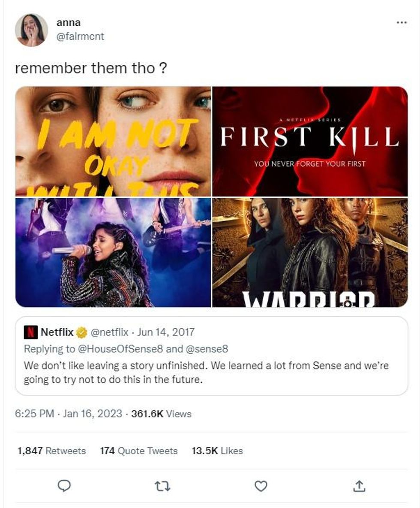Click the Jan 16, 2023 timestamp

[93, 414]
